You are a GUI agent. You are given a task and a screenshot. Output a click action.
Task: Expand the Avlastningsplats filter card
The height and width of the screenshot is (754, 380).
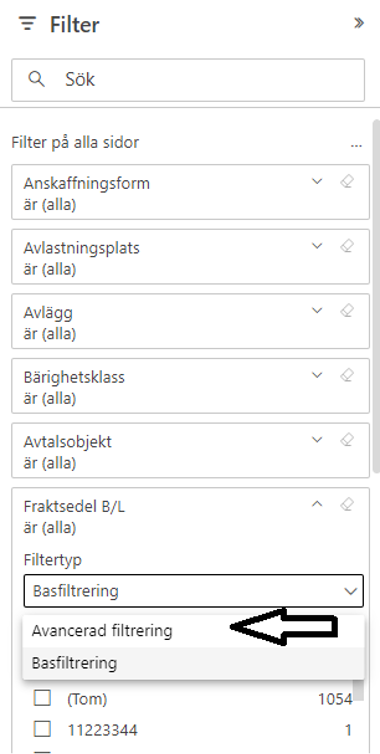[x=317, y=246]
